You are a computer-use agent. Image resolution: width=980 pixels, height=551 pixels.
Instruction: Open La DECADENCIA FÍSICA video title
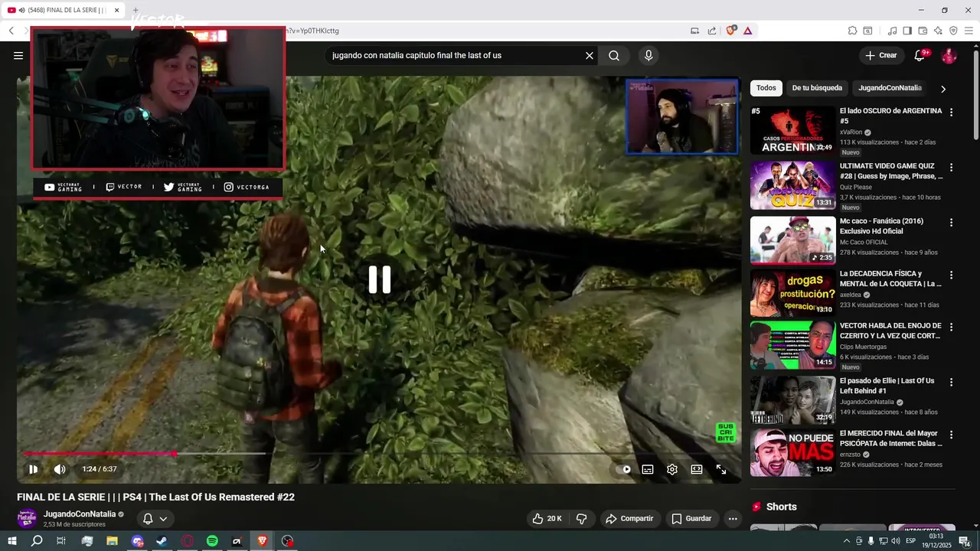[890, 279]
